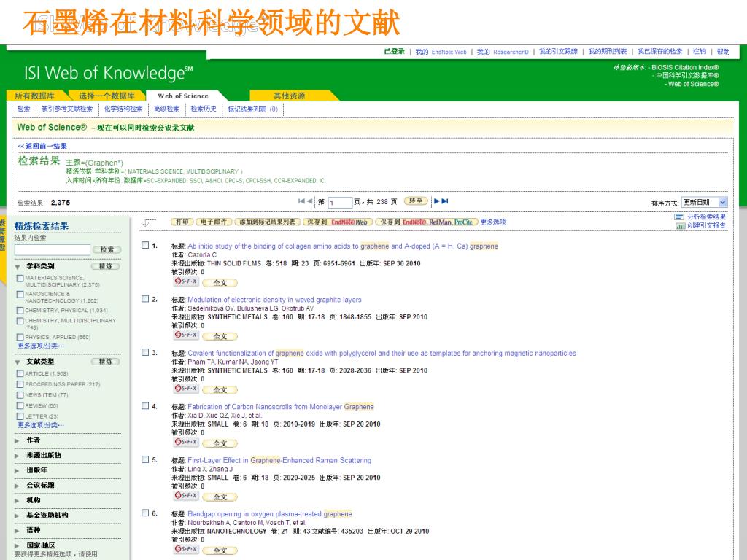Image resolution: width=747 pixels, height=560 pixels.
Task: Go to the previous results page arrow
Action: point(309,201)
